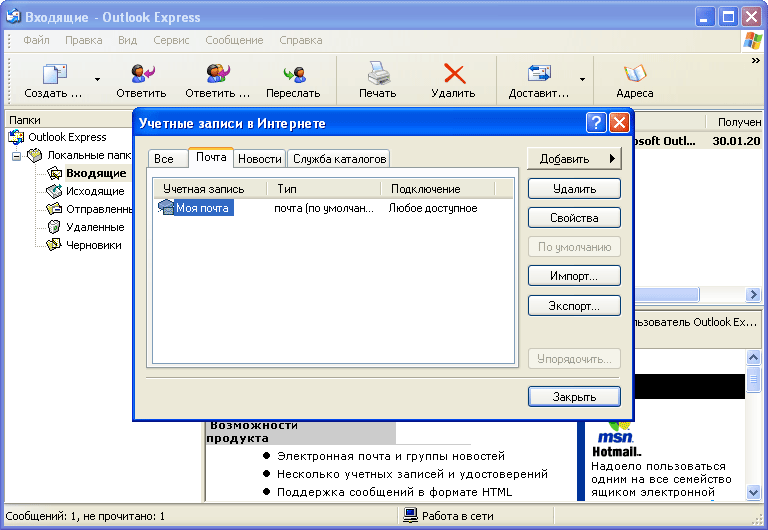
Task: Click the dialog help question mark button
Action: [x=596, y=123]
